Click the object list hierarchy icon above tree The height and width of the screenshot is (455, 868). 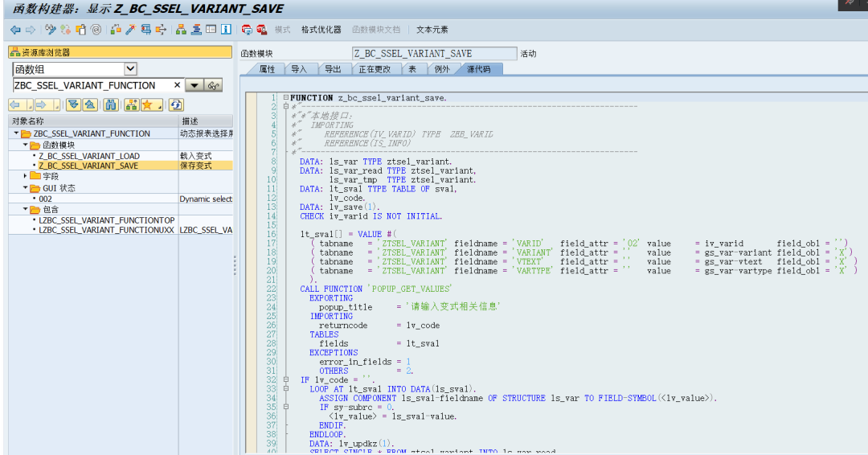[x=131, y=105]
